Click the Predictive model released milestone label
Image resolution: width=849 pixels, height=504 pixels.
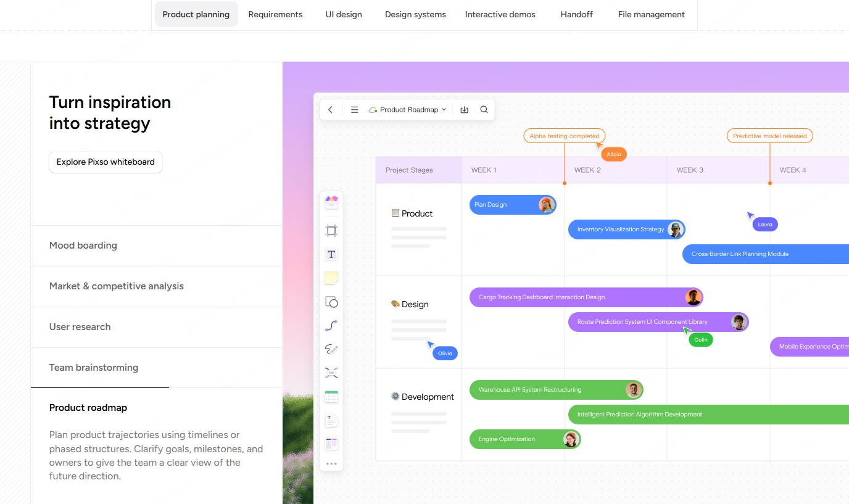click(770, 136)
